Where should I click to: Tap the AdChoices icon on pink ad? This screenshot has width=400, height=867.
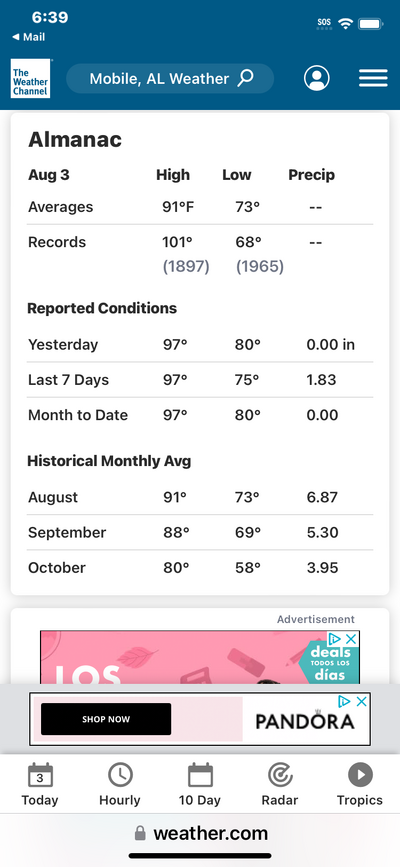click(x=334, y=639)
